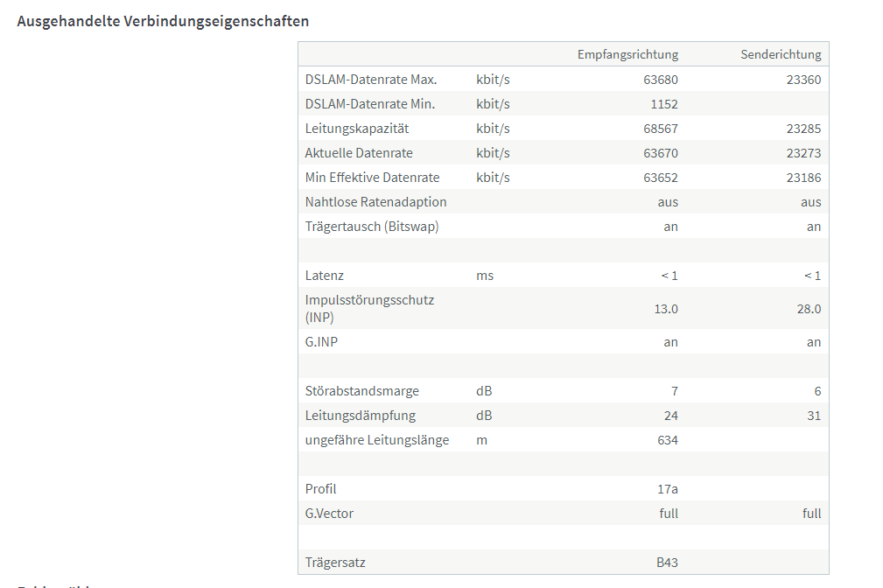The width and height of the screenshot is (883, 588).
Task: Select the G.INP row label
Action: [321, 342]
